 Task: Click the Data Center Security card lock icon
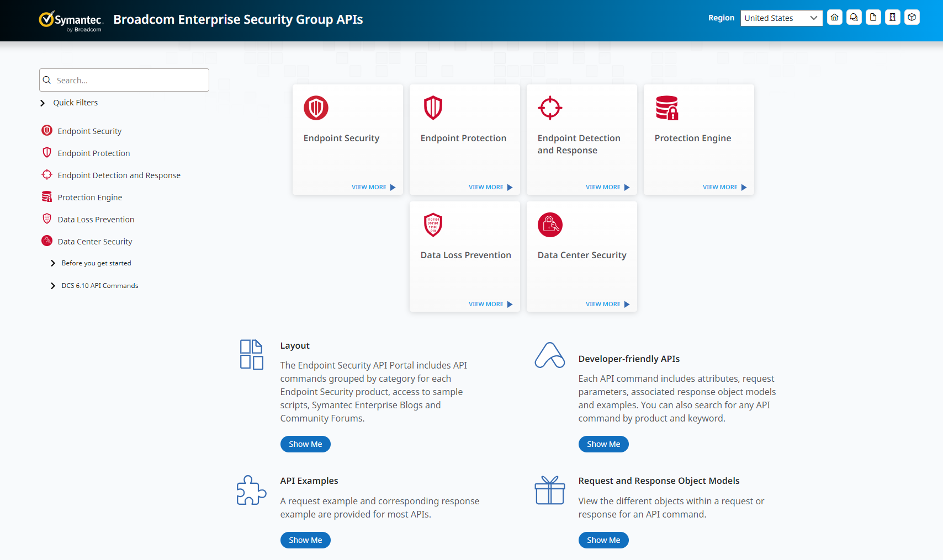pos(550,225)
